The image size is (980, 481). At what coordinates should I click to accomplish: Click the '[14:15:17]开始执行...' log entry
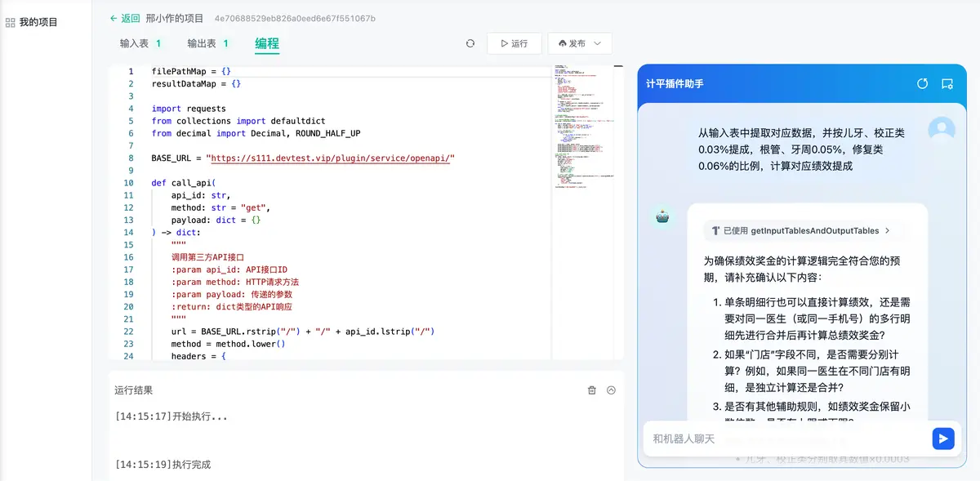click(171, 416)
